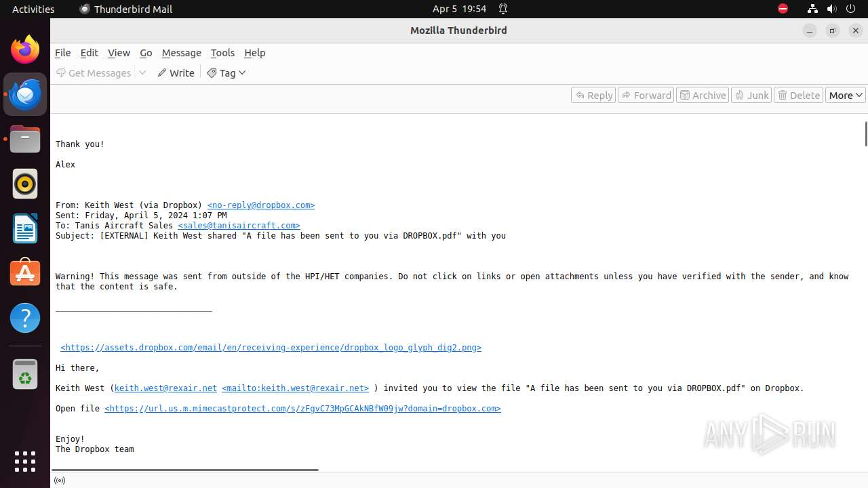Open Firefox from the dock
This screenshot has height=488, width=868.
[x=25, y=49]
